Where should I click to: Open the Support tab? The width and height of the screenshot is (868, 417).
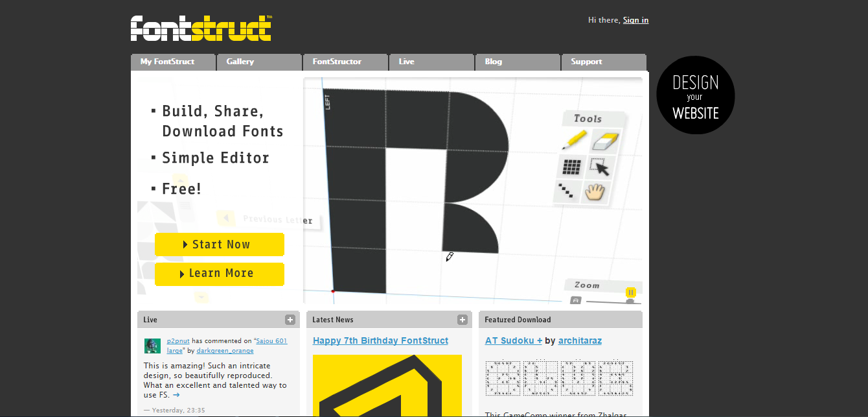[604, 62]
